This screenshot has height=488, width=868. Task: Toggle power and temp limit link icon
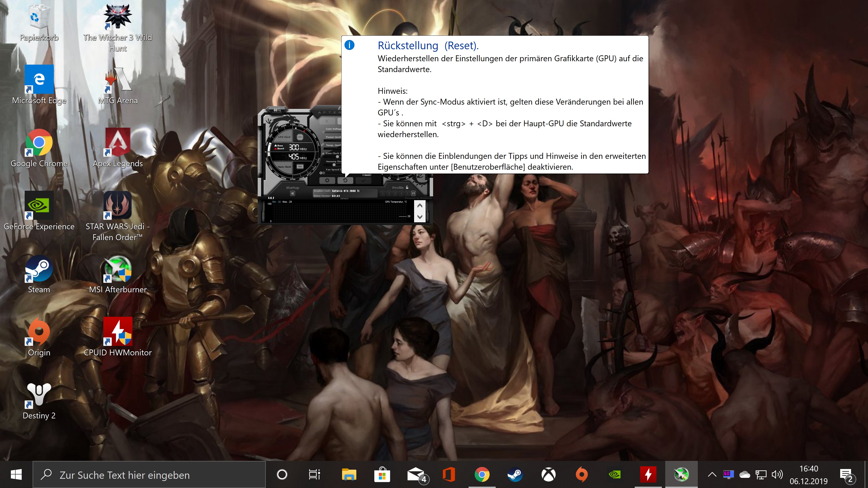point(323,145)
